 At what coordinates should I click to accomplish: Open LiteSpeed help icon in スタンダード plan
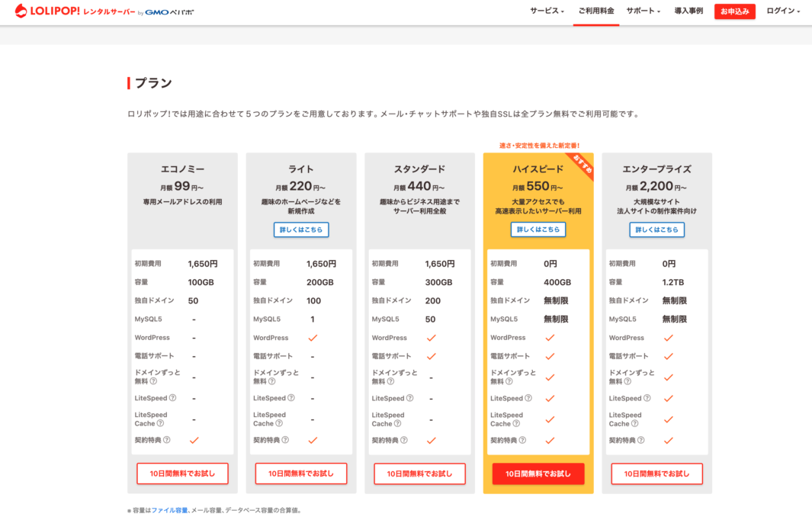pyautogui.click(x=409, y=398)
